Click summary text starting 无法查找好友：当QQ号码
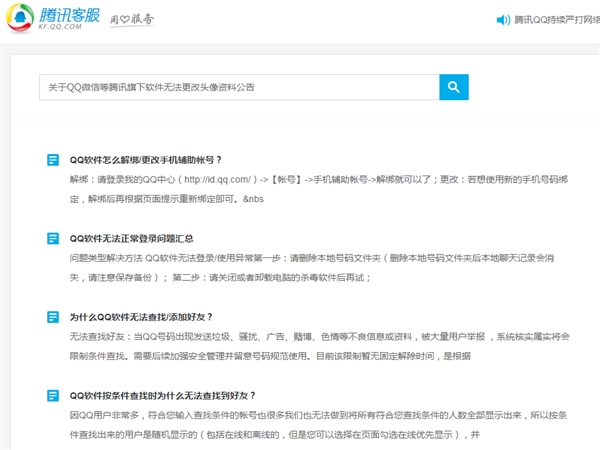Screen dimensions: 600x450 tap(320, 337)
